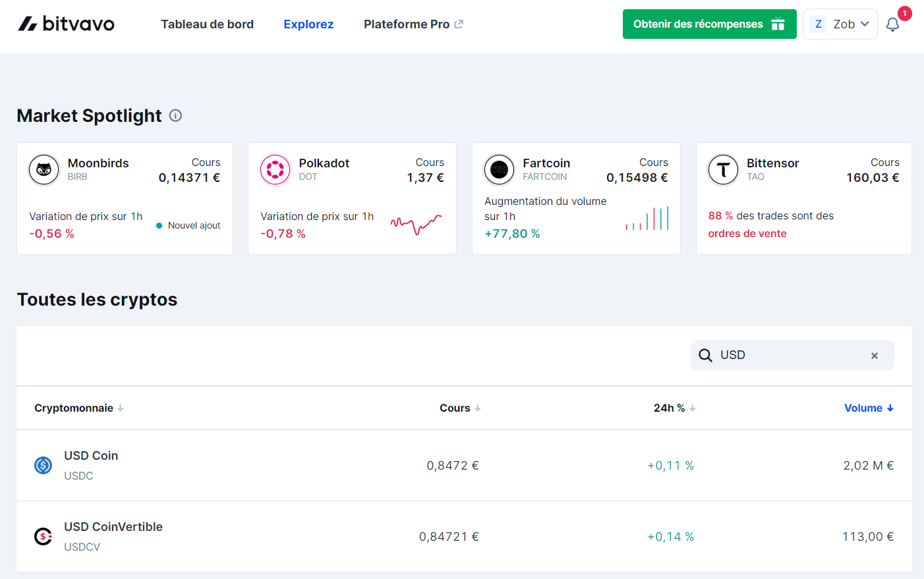Click the Polkadot coin icon
This screenshot has height=579, width=924.
pyautogui.click(x=275, y=169)
